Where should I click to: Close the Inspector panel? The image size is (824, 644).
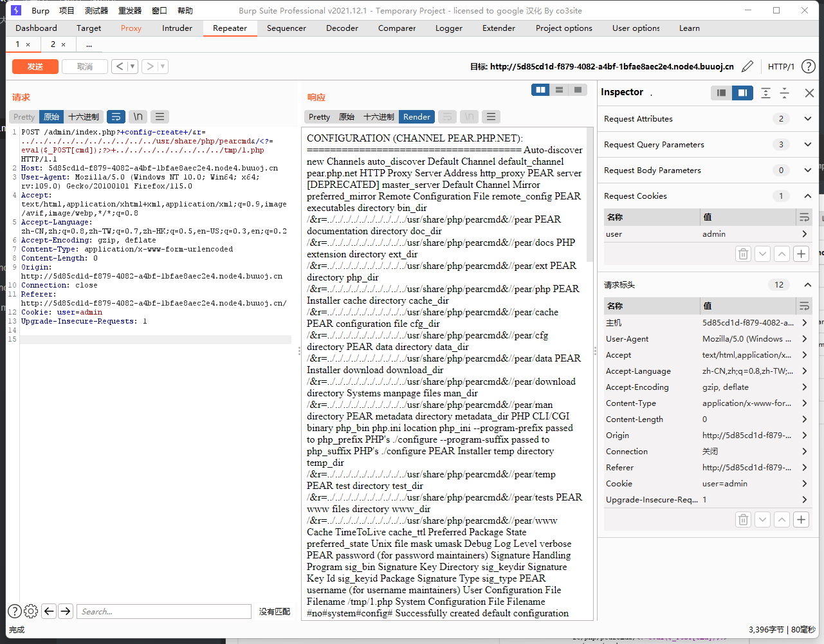click(809, 93)
